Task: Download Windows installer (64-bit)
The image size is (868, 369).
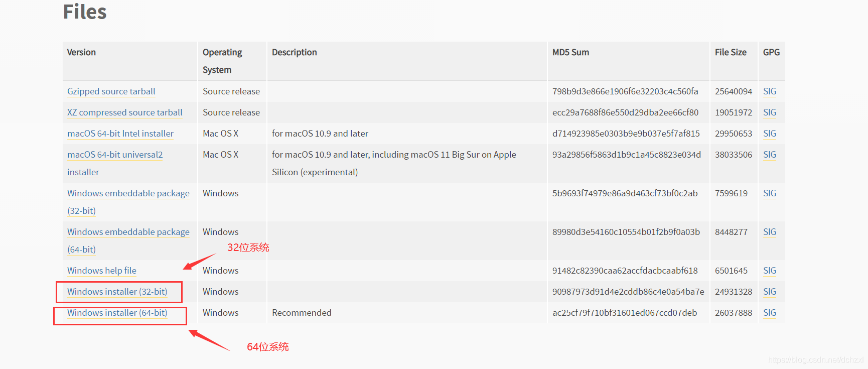Action: pos(117,313)
